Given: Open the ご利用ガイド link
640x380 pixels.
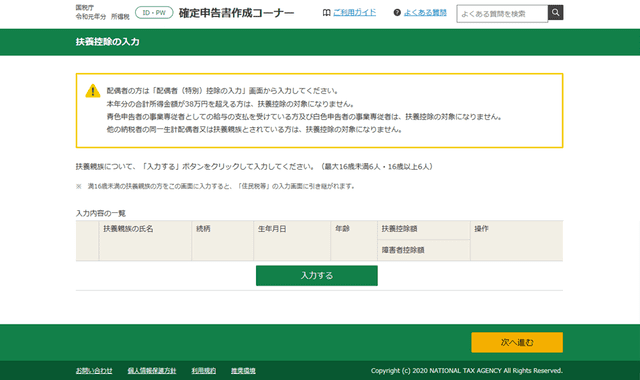Looking at the screenshot, I should [354, 13].
